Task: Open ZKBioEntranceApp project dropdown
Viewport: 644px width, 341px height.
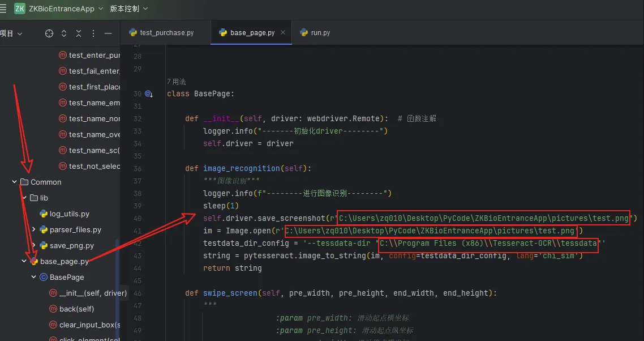Action: click(66, 8)
